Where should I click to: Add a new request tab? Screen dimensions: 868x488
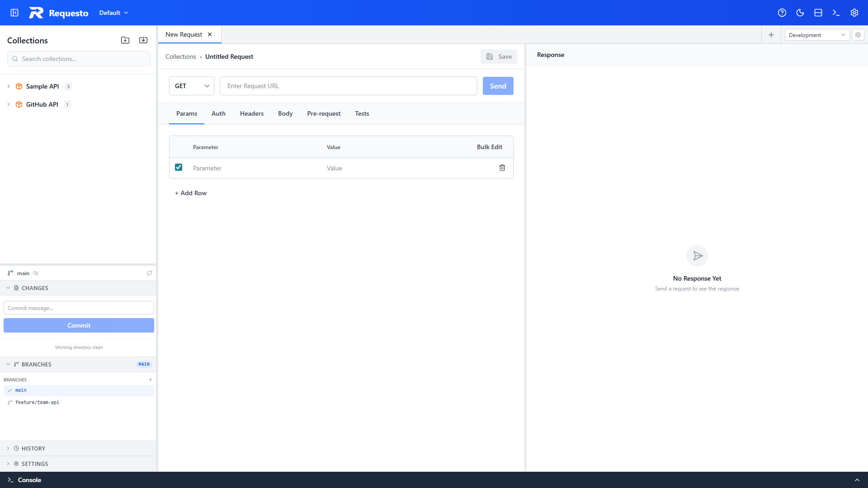(771, 35)
